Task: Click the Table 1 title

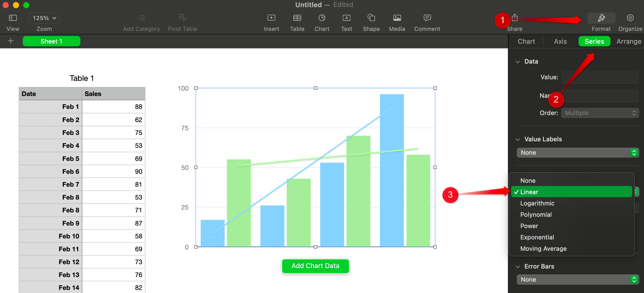Action: 82,78
